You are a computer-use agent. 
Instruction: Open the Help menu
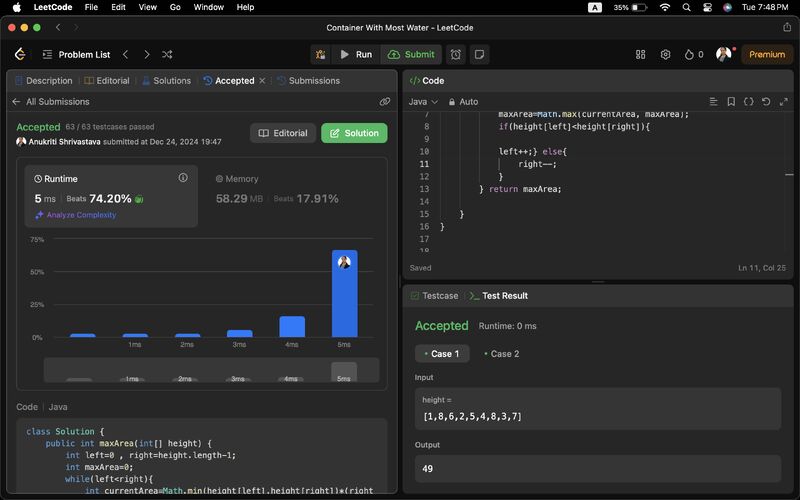click(x=245, y=7)
